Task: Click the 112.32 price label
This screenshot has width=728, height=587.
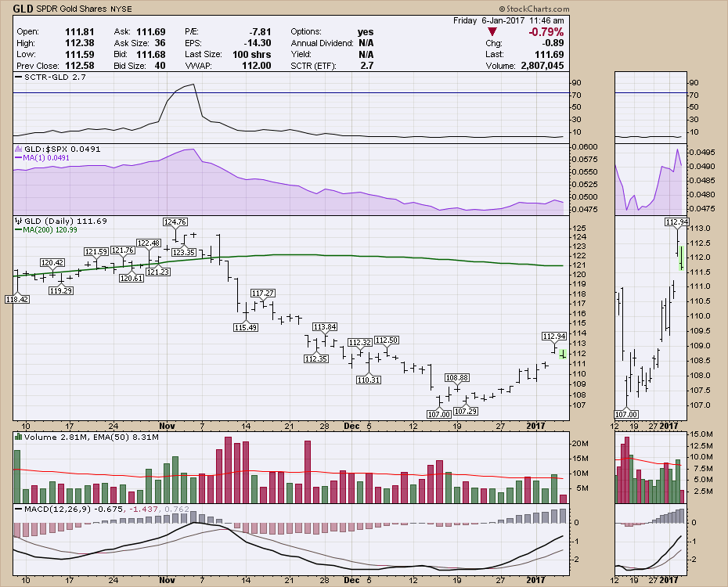Action: [360, 343]
